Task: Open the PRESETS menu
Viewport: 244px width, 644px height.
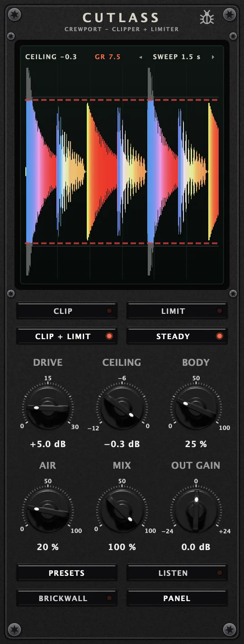Action: [x=67, y=573]
